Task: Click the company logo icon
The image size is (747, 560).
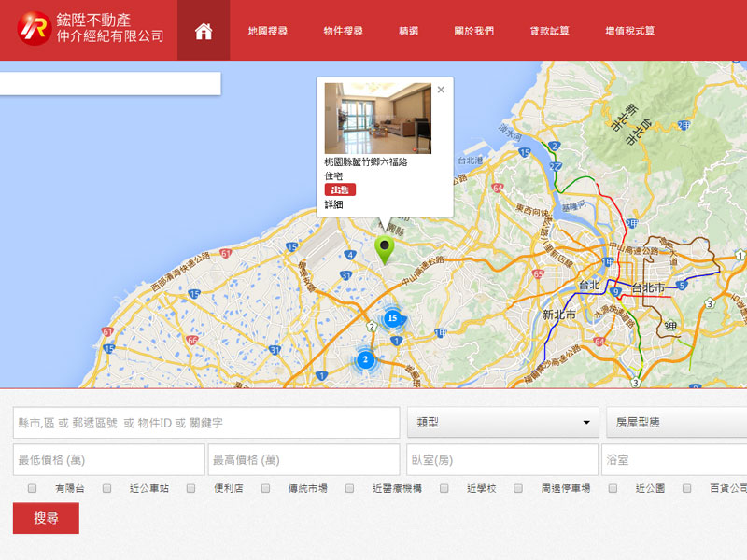Action: pos(34,29)
